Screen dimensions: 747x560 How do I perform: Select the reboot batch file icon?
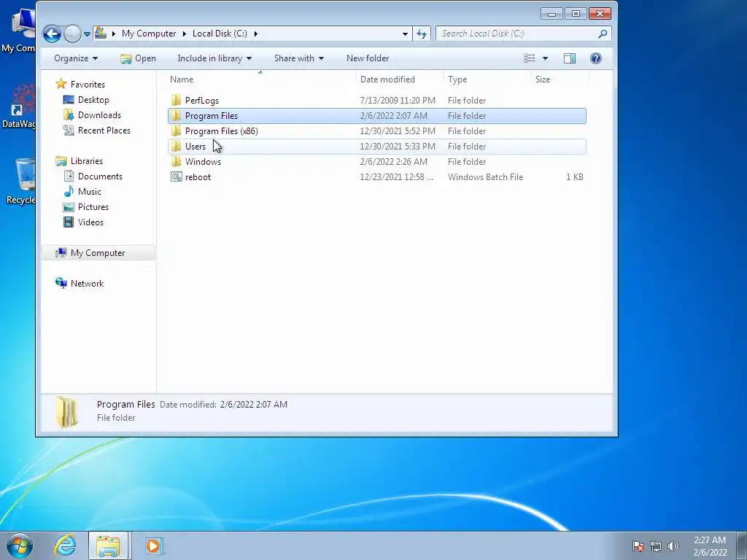tap(177, 176)
